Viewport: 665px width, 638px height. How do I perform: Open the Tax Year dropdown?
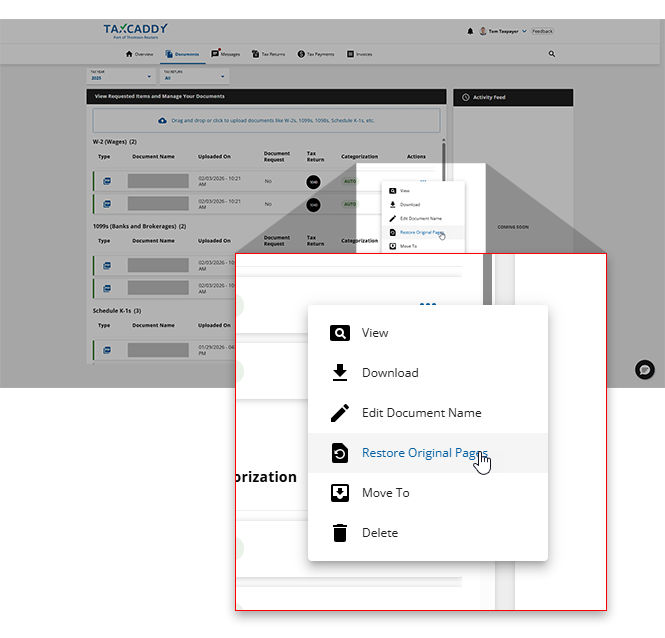pos(121,76)
